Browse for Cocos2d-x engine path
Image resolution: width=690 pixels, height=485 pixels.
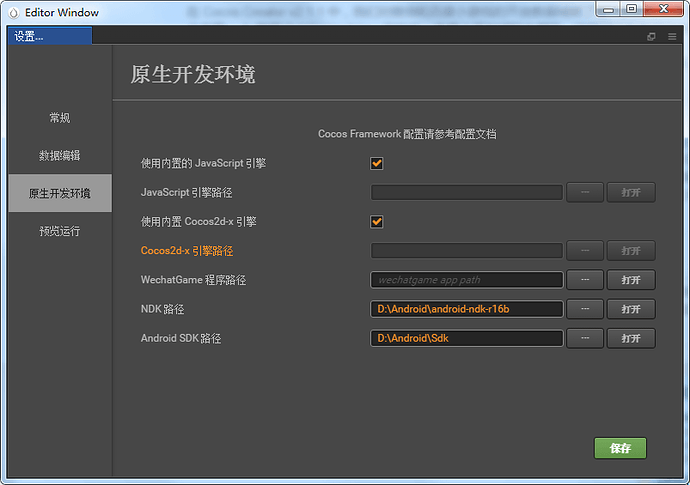[x=585, y=250]
